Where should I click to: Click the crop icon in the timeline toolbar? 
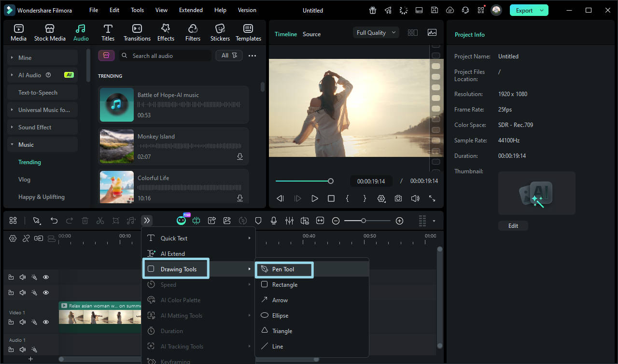[x=115, y=221]
